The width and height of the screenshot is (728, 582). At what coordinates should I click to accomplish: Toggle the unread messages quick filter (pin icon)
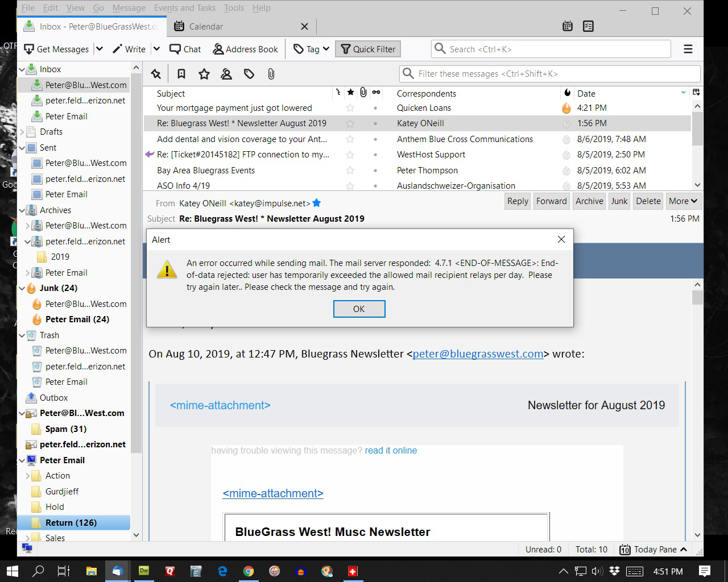tap(156, 74)
